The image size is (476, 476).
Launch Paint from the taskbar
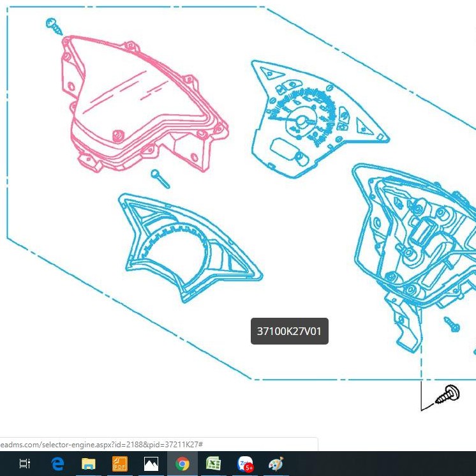pyautogui.click(x=276, y=464)
